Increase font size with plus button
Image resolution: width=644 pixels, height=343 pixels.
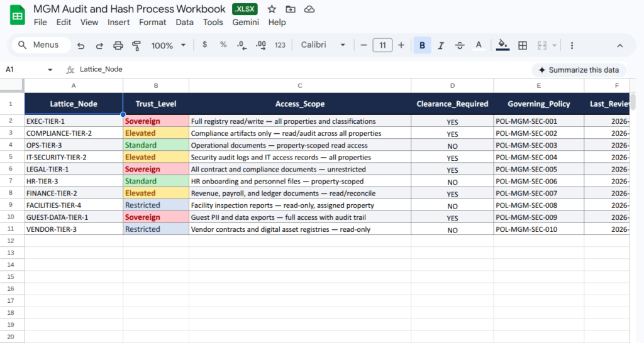401,45
